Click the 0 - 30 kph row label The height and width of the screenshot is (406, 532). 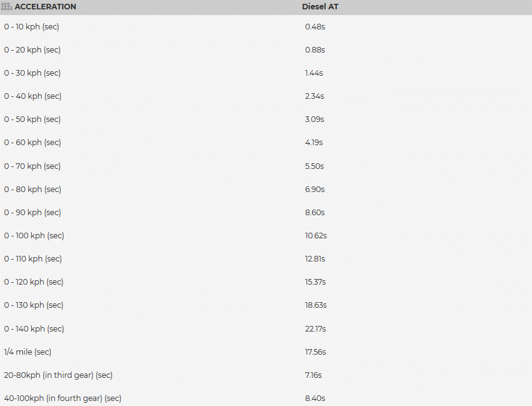pyautogui.click(x=33, y=73)
